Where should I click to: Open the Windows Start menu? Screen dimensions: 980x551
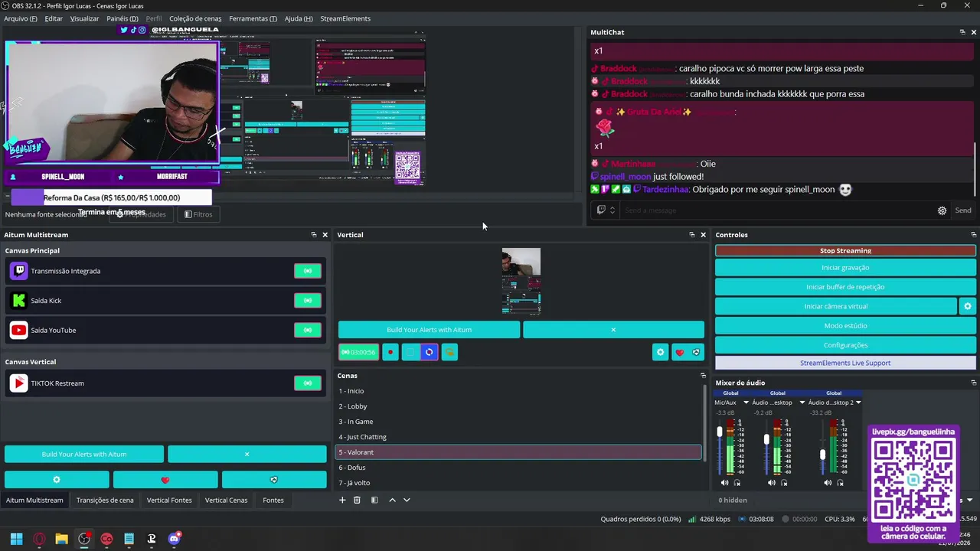point(16,539)
